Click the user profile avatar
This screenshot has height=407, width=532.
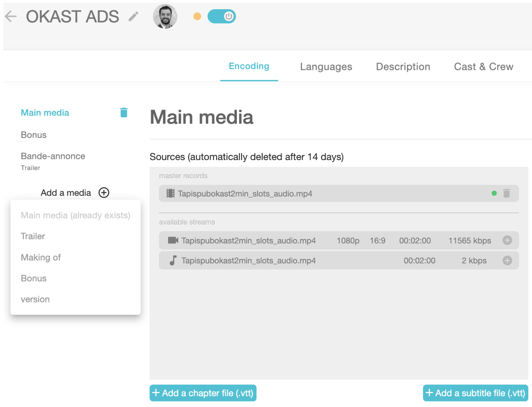tap(165, 17)
